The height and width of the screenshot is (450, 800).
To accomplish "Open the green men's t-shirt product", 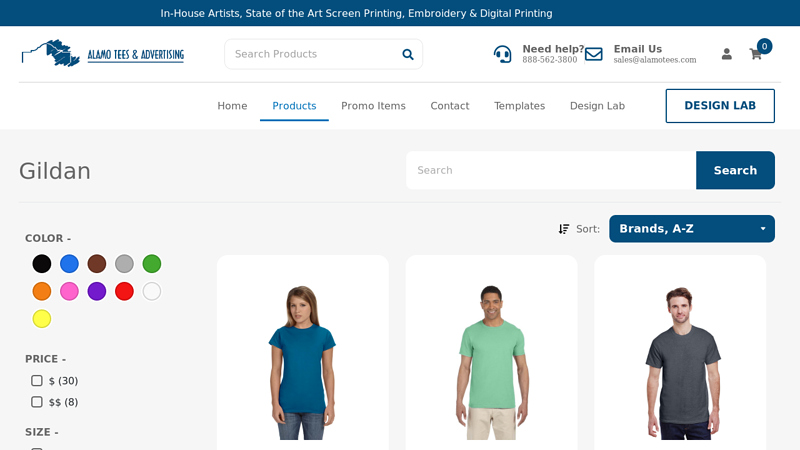I will [x=491, y=362].
